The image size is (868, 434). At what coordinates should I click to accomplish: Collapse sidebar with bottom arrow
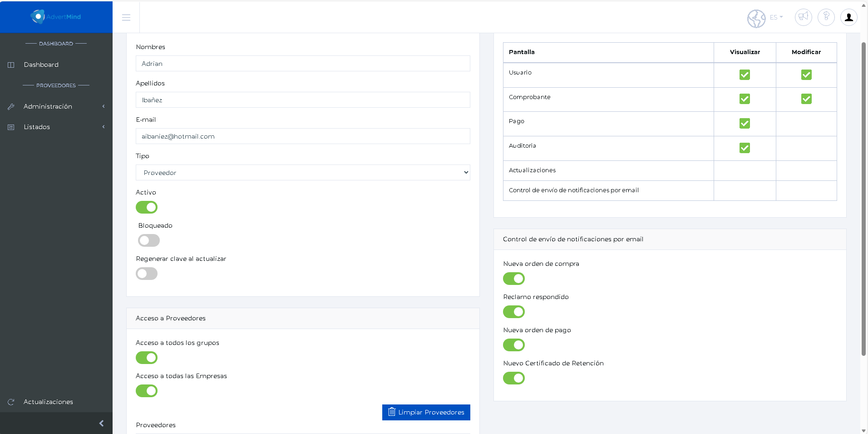point(101,424)
